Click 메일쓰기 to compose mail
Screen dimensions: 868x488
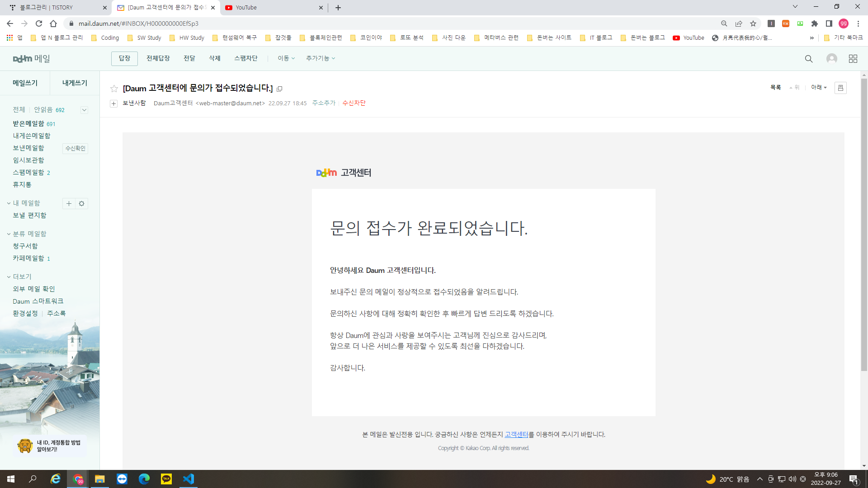click(25, 83)
